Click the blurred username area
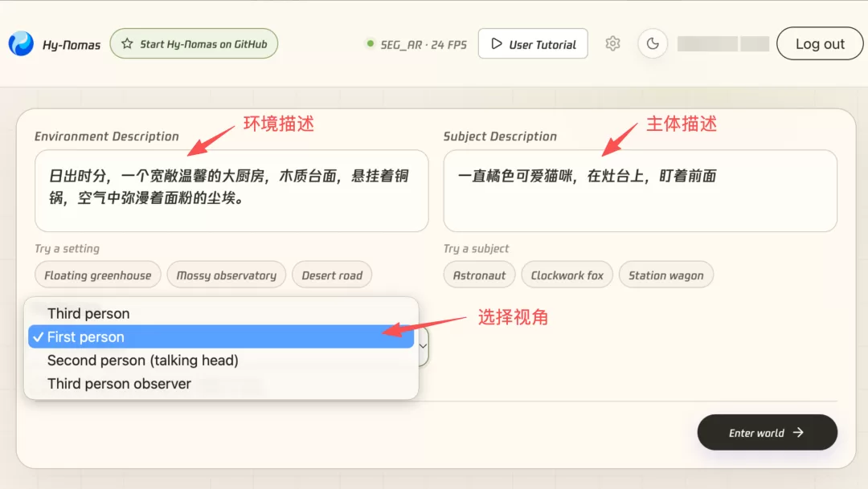 723,43
